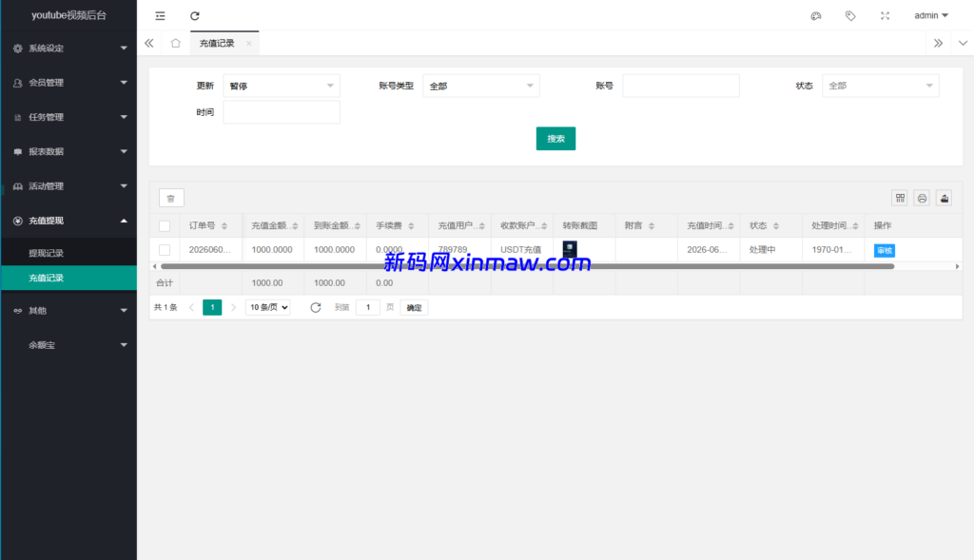Viewport: 974px width, 560px height.
Task: Check the select-all header checkbox
Action: point(165,226)
